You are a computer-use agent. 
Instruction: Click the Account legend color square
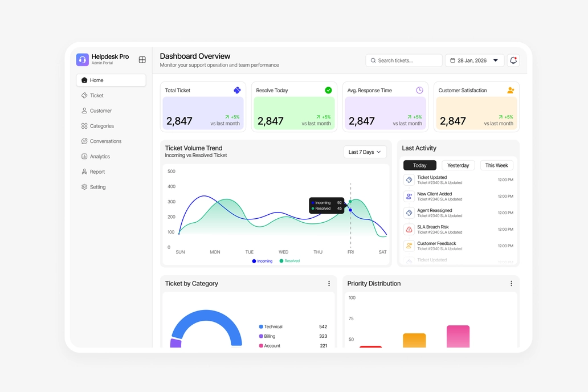click(x=261, y=346)
